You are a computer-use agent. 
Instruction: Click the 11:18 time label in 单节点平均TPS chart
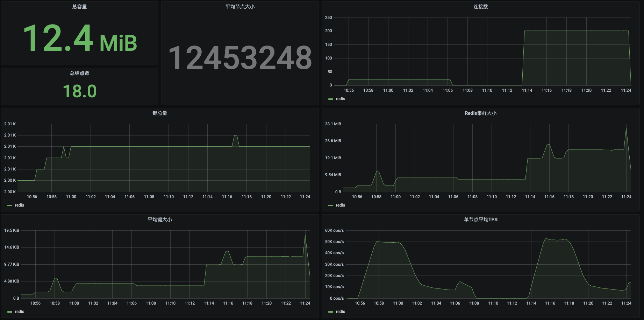pyautogui.click(x=569, y=303)
